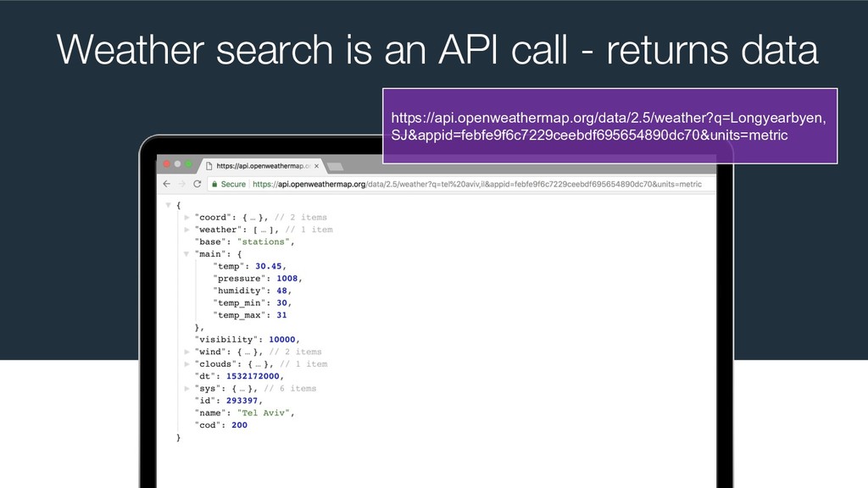Expand the "coord" node
The width and height of the screenshot is (868, 488).
click(x=187, y=218)
